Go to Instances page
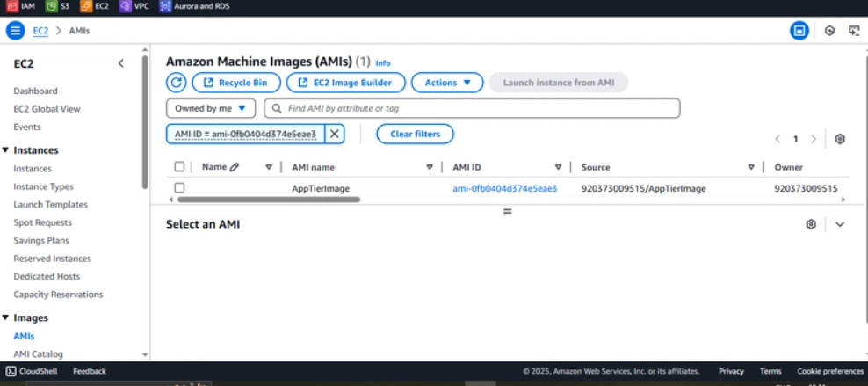 [33, 168]
